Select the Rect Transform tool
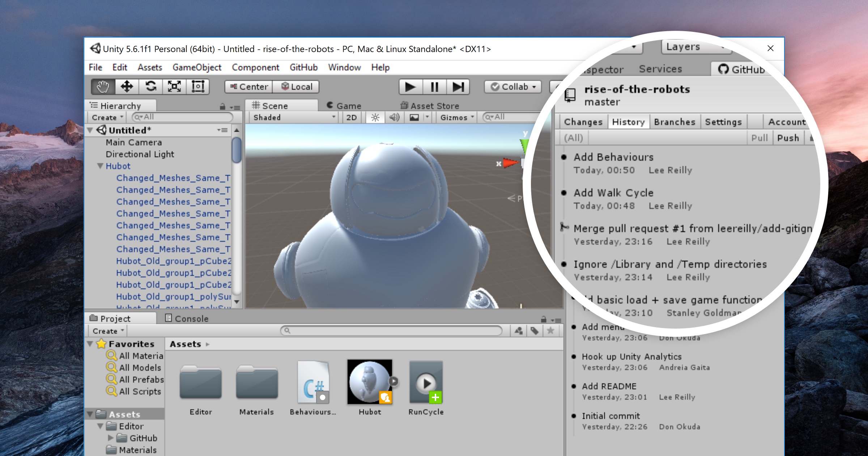Image resolution: width=868 pixels, height=456 pixels. 198,87
